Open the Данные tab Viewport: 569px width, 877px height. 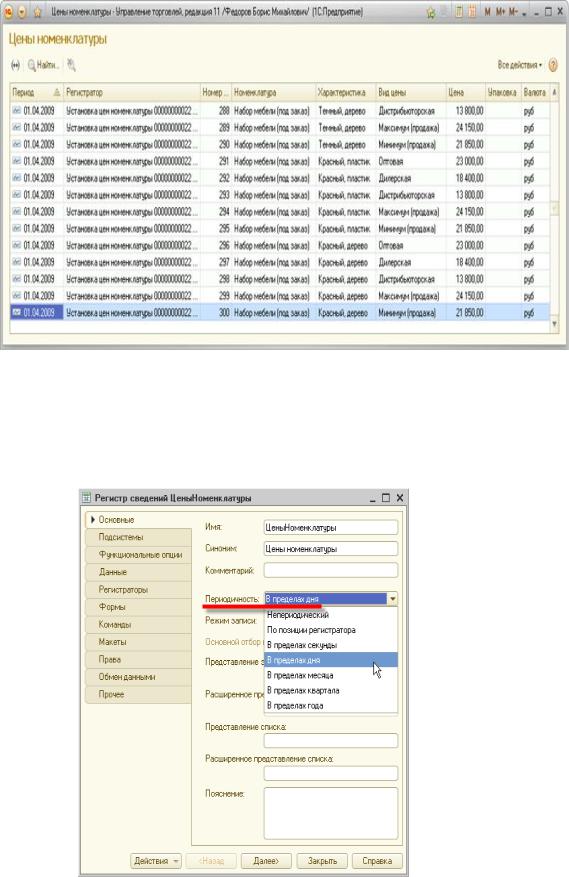click(x=138, y=572)
